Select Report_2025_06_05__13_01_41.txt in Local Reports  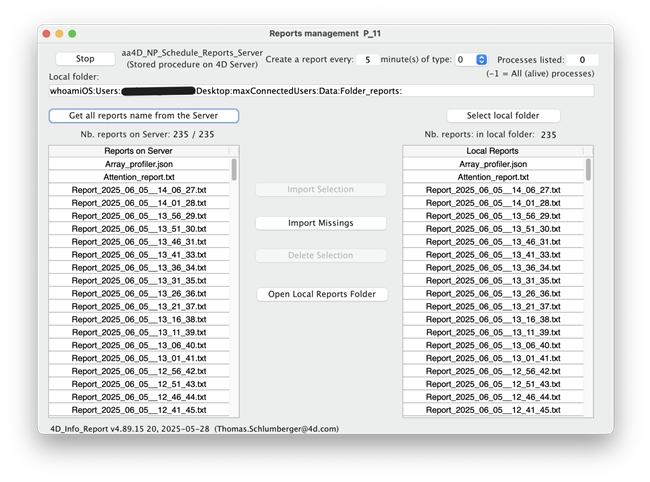[492, 358]
